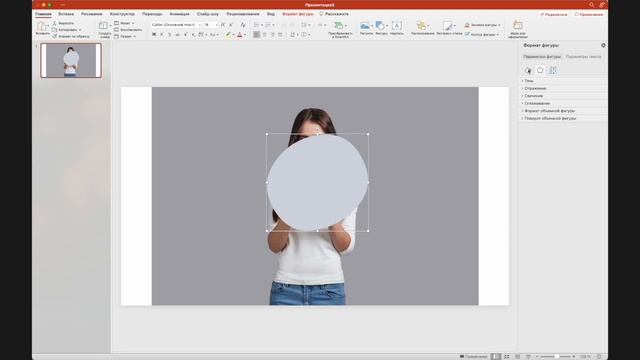Image resolution: width=640 pixels, height=360 pixels.
Task: Align text right
Action: [272, 35]
